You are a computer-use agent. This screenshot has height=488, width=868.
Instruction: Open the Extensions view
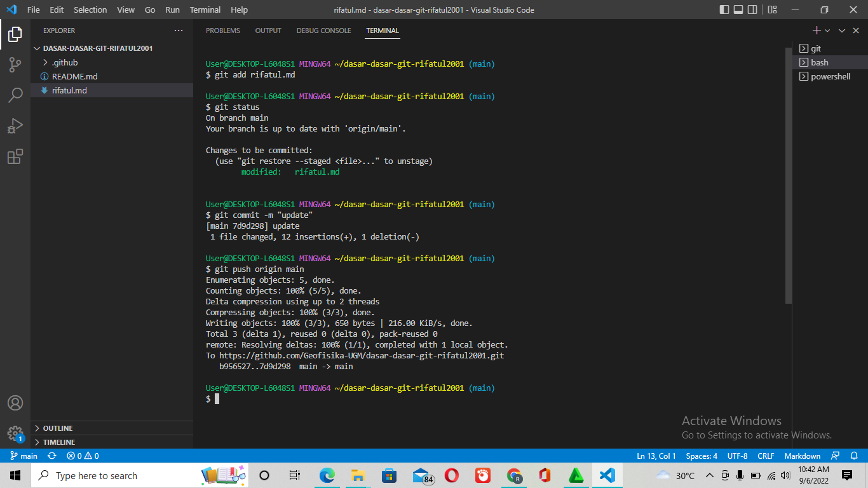(15, 156)
